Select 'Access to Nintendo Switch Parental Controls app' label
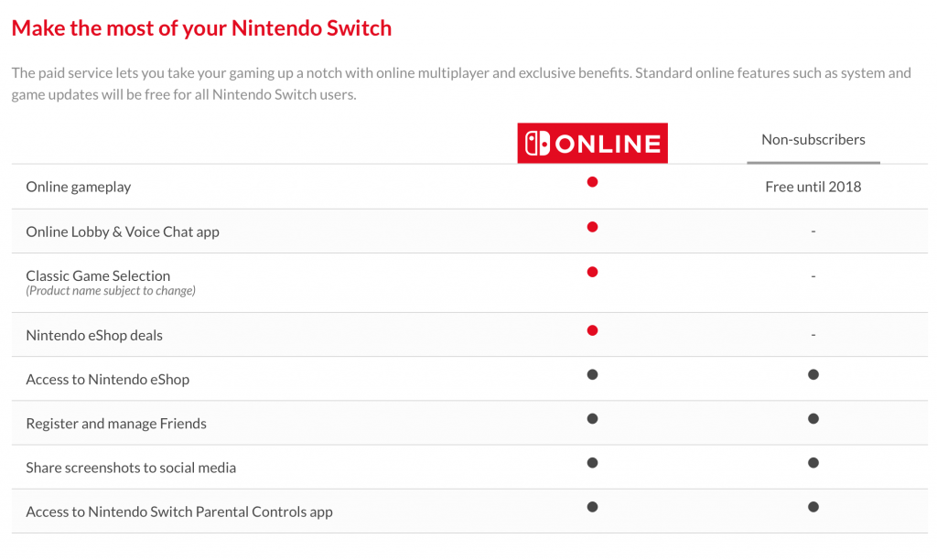This screenshot has width=937, height=560. point(179,512)
